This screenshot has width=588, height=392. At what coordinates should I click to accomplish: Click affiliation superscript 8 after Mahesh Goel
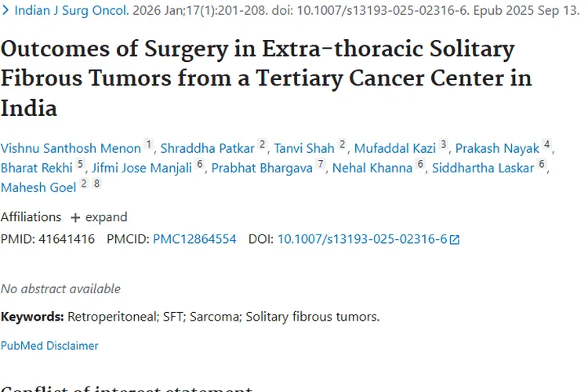point(96,184)
